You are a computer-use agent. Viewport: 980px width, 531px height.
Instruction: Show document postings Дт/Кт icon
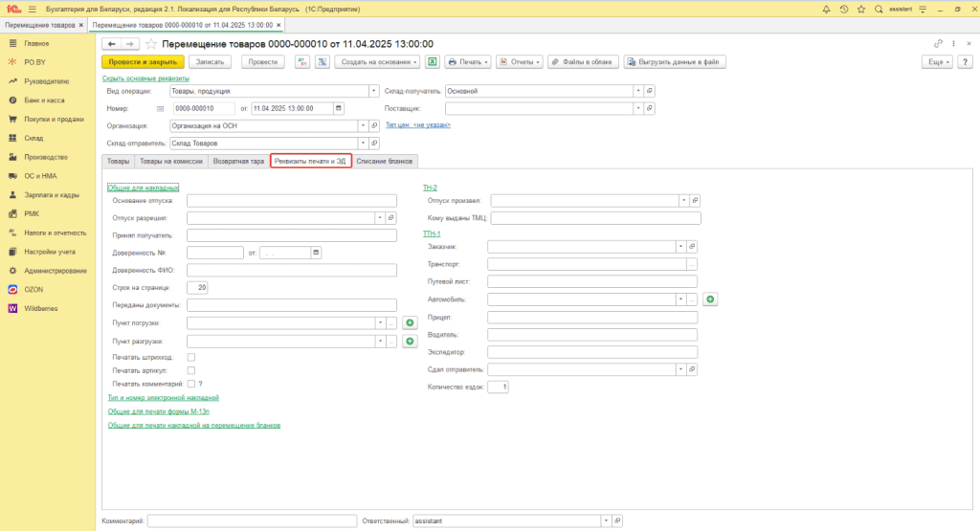[x=302, y=62]
